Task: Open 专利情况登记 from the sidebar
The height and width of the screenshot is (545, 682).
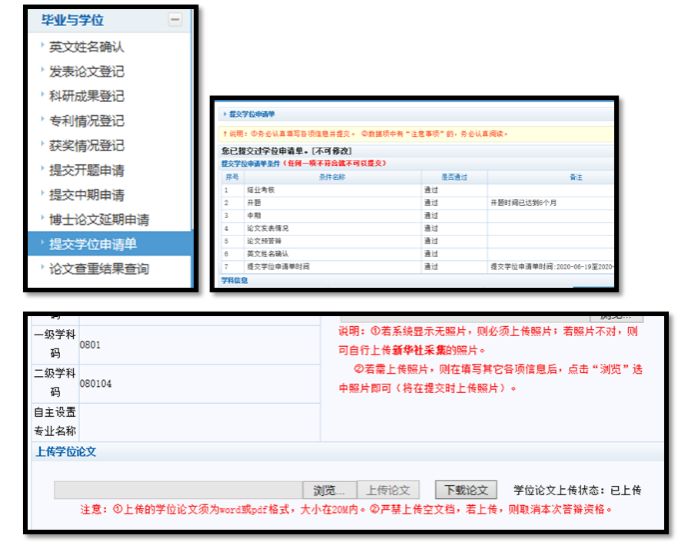Action: pyautogui.click(x=87, y=121)
